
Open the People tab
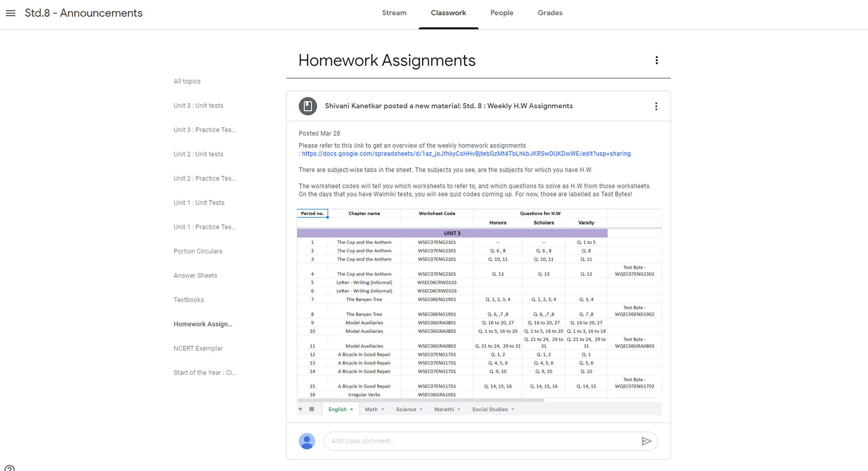pos(501,13)
